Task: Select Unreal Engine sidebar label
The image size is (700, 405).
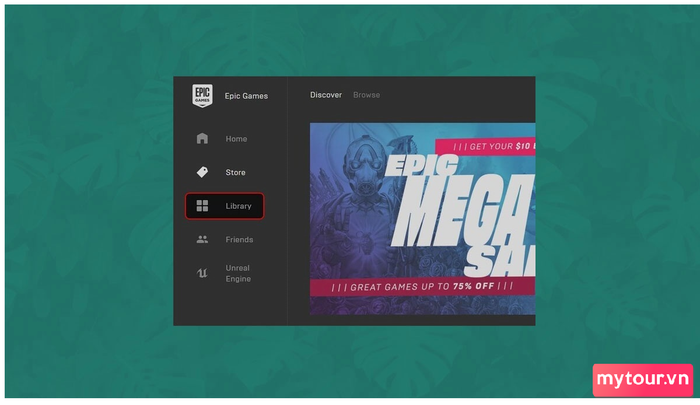Action: click(238, 273)
